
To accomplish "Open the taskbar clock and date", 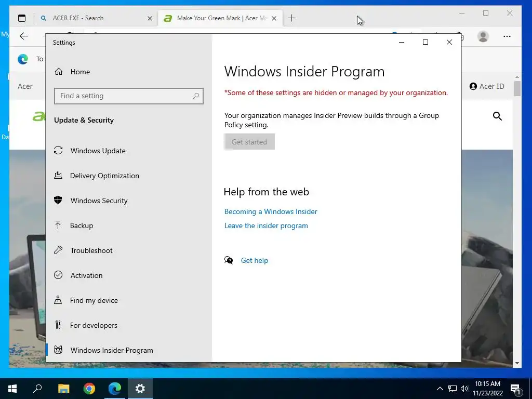I will [487, 389].
